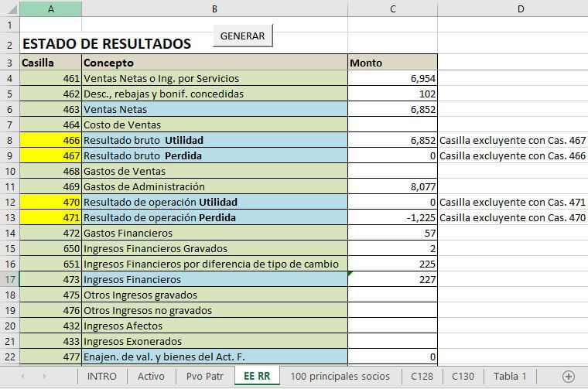Select column A header

50,9
